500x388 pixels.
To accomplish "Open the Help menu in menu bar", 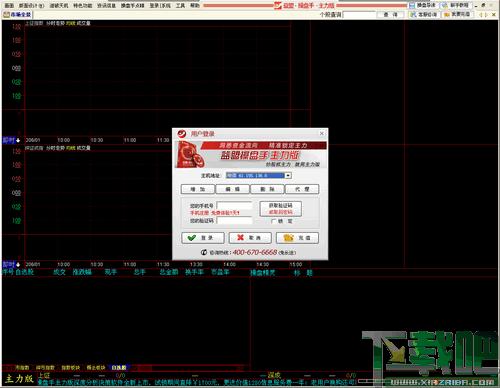I will [x=195, y=5].
